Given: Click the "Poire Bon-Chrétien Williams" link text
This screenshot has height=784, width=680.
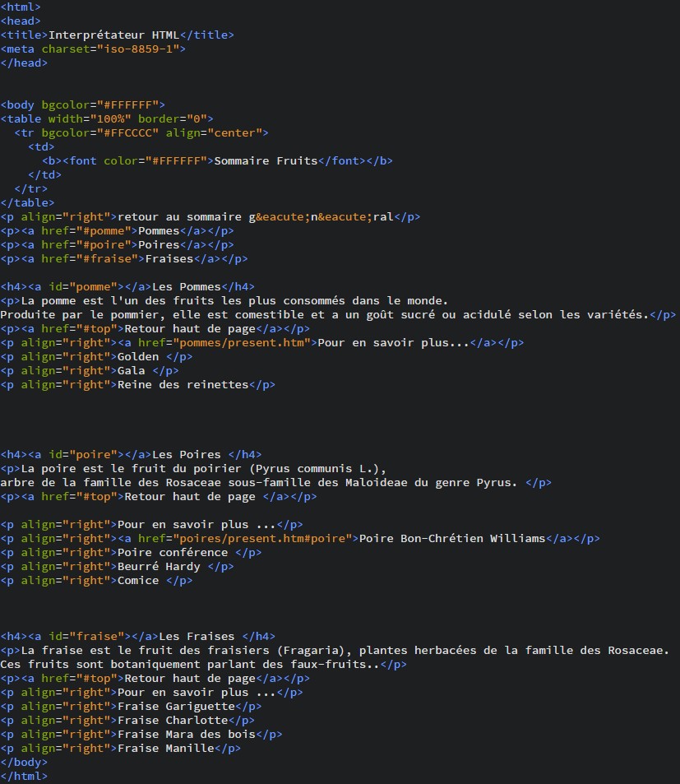Looking at the screenshot, I should (452, 538).
